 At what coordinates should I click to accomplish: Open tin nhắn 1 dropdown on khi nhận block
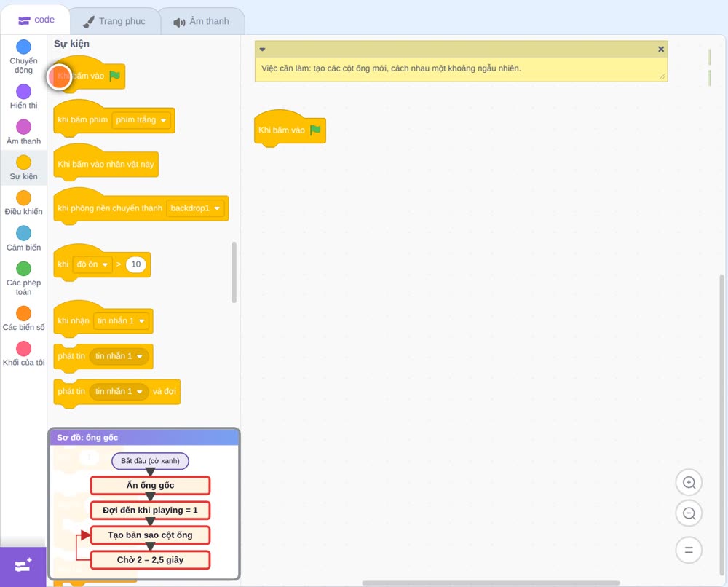121,321
